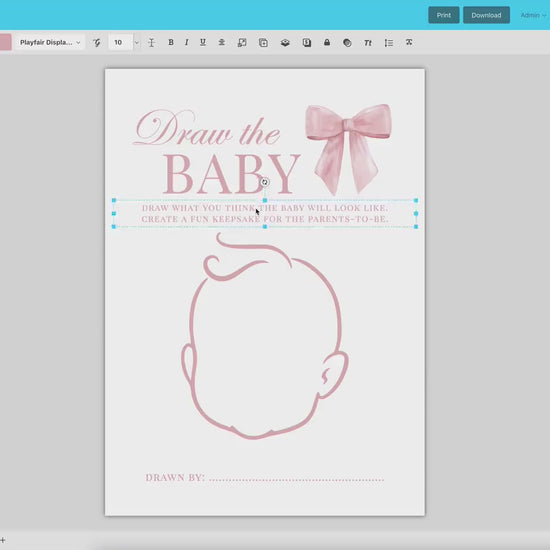Screen dimensions: 550x550
Task: Toggle underline formatting
Action: pyautogui.click(x=203, y=42)
